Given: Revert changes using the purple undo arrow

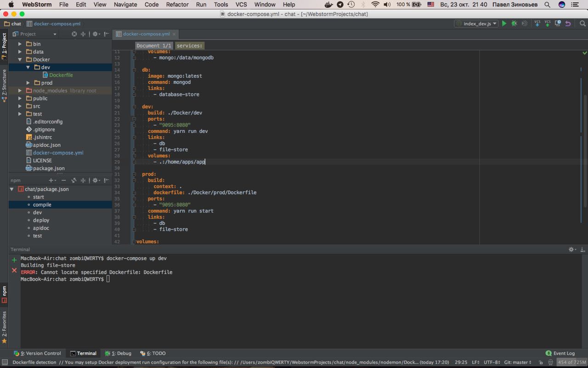Looking at the screenshot, I should point(568,23).
